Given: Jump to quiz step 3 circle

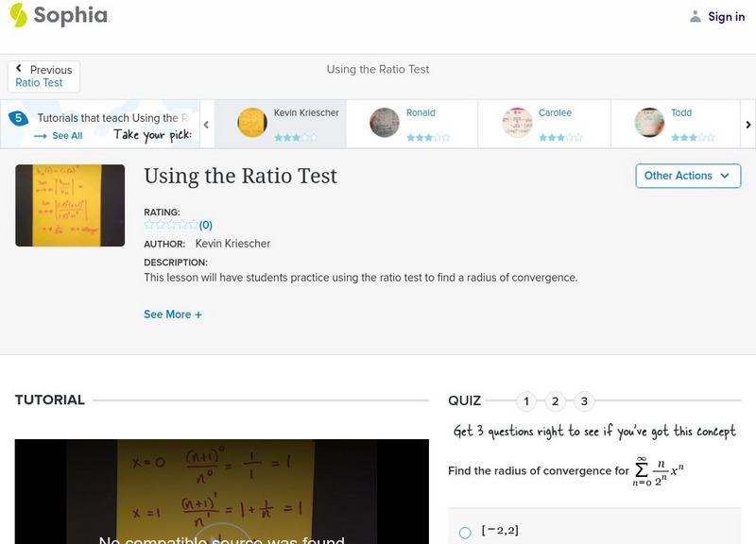Looking at the screenshot, I should pos(584,401).
